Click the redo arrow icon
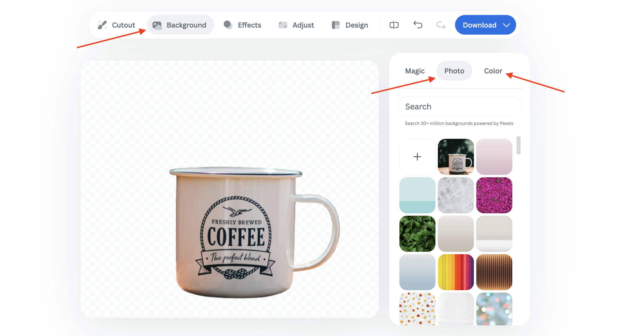 pos(441,25)
